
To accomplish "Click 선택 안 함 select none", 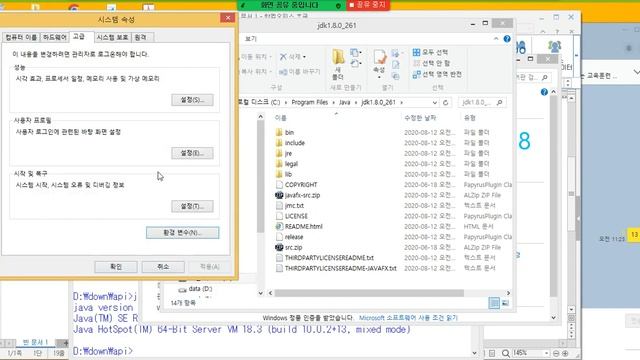I will click(x=431, y=63).
